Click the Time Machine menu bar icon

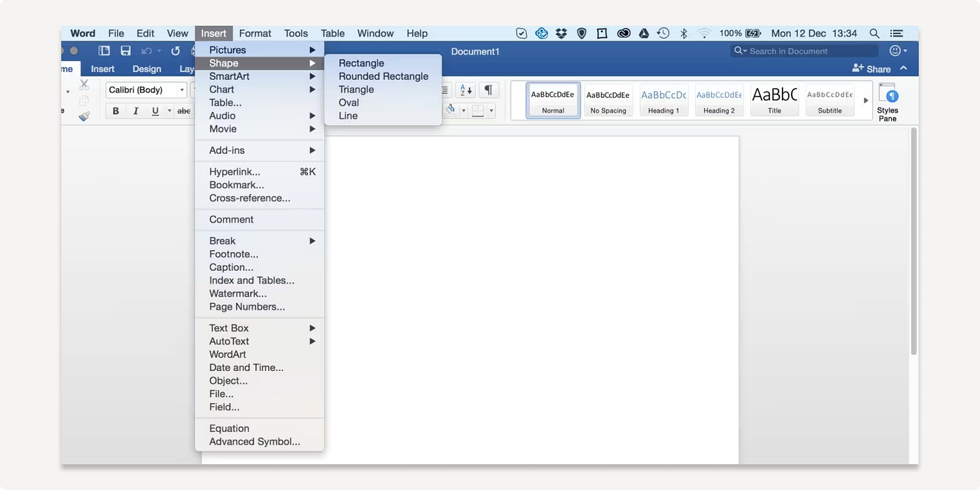click(664, 33)
